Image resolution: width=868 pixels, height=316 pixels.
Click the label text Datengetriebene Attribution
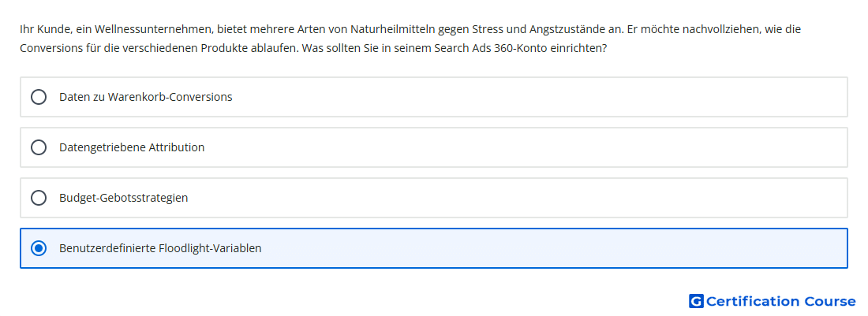[132, 147]
